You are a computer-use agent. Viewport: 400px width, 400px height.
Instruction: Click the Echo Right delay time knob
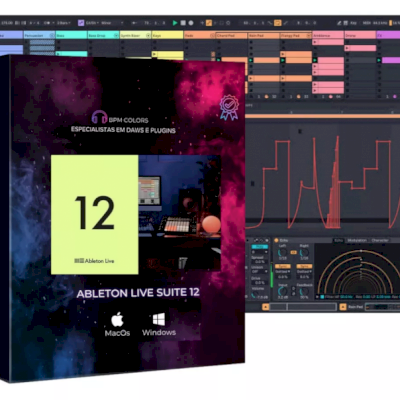[x=304, y=252]
